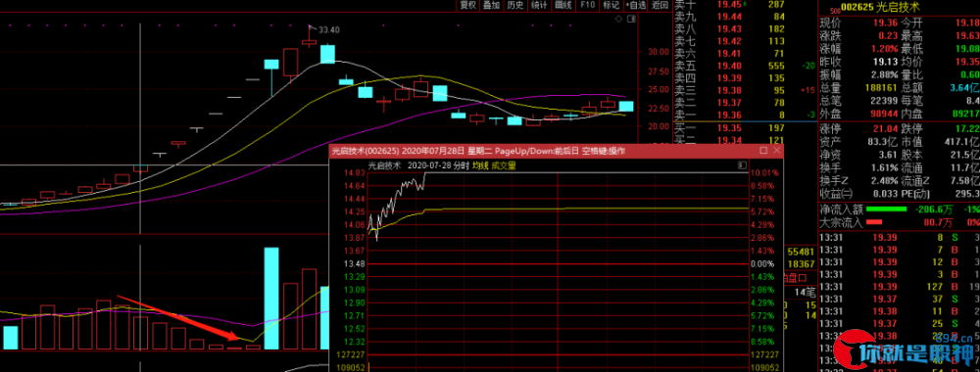Viewport: 980px width, 372px height.
Task: Open the 标记 mark tool
Action: pos(611,5)
